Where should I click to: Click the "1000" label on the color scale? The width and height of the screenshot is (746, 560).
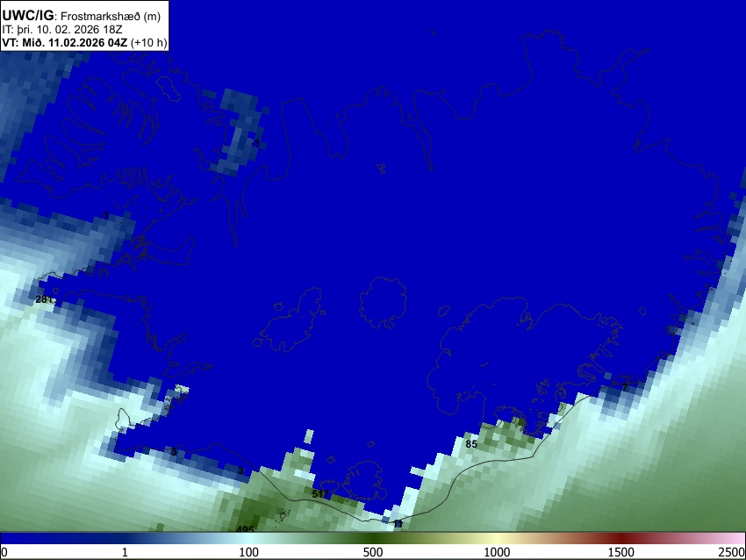pos(497,552)
